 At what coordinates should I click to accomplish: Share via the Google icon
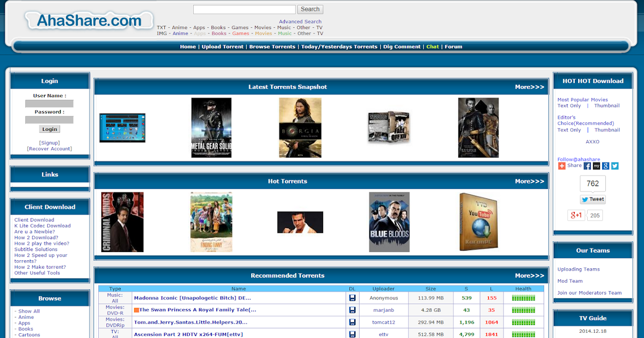605,166
